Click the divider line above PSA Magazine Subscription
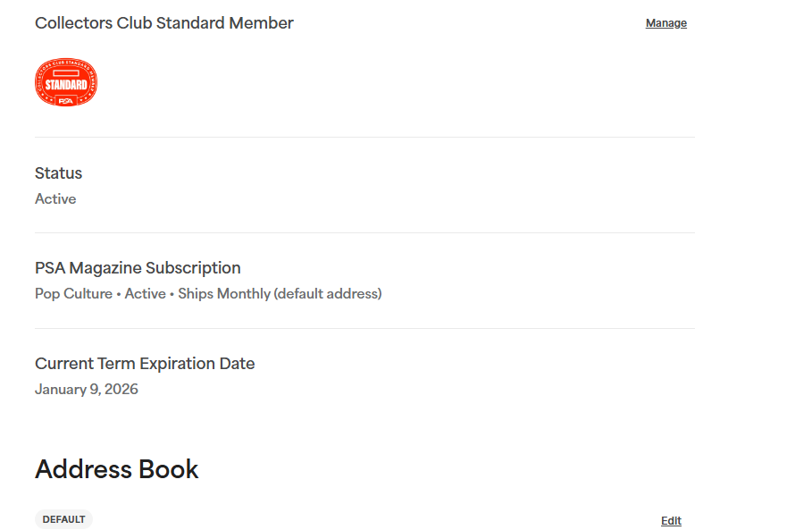The image size is (812, 530). (364, 232)
